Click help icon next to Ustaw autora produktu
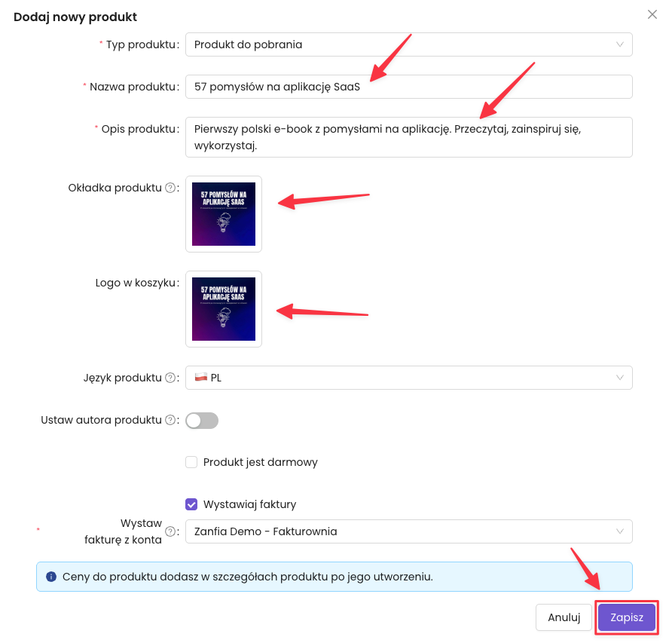 tap(170, 420)
